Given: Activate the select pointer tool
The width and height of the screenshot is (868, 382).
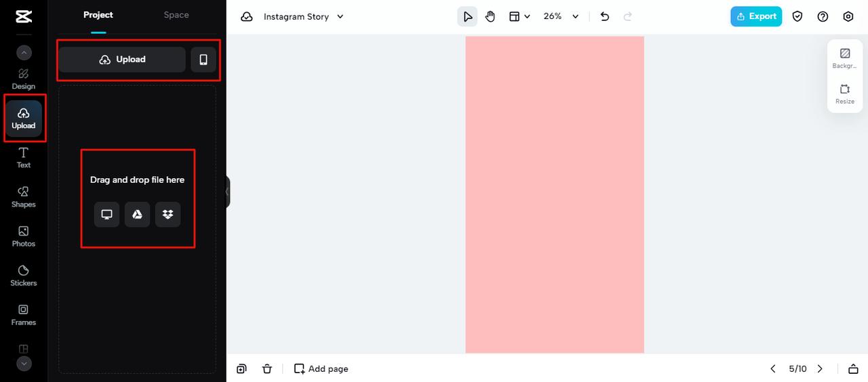Looking at the screenshot, I should [x=467, y=16].
